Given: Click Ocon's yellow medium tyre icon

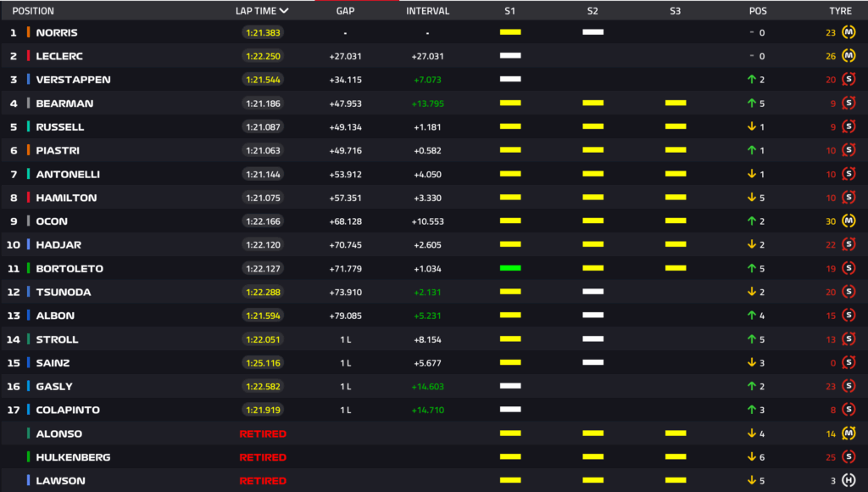Looking at the screenshot, I should click(x=849, y=221).
